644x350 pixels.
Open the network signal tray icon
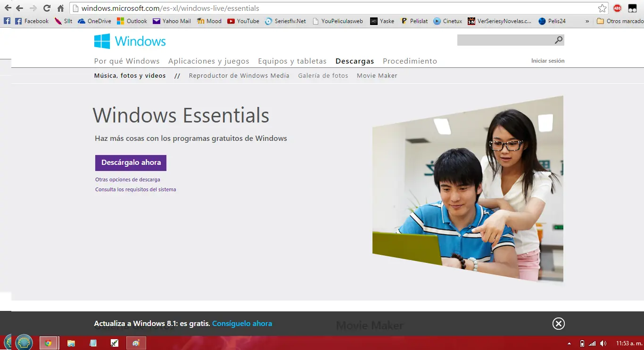(593, 343)
